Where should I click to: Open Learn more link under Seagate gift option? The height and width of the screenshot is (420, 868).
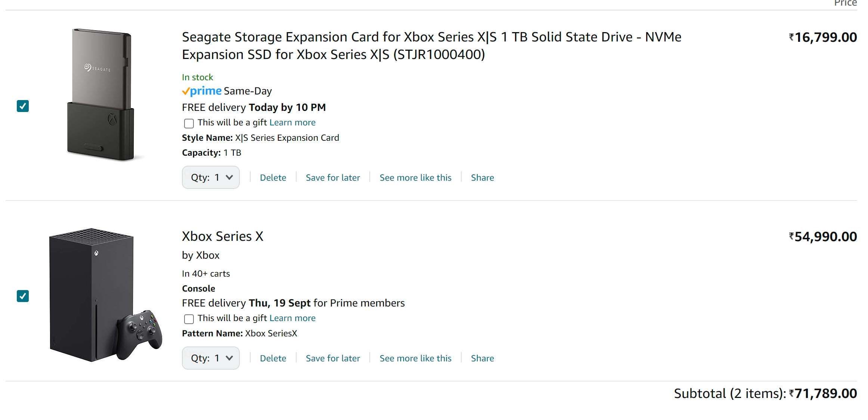[292, 122]
